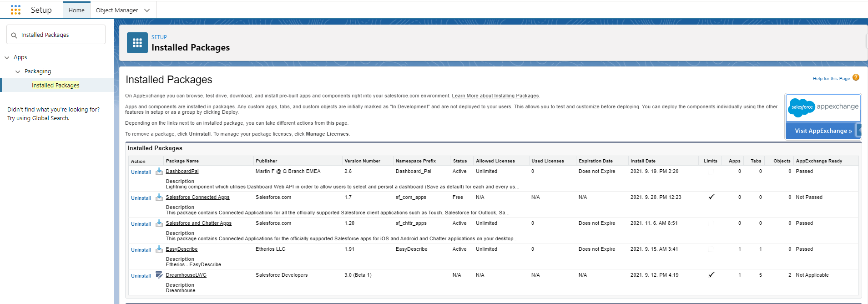Screen dimensions: 868x304
Task: Click the EasyDescribe package download icon
Action: (159, 249)
